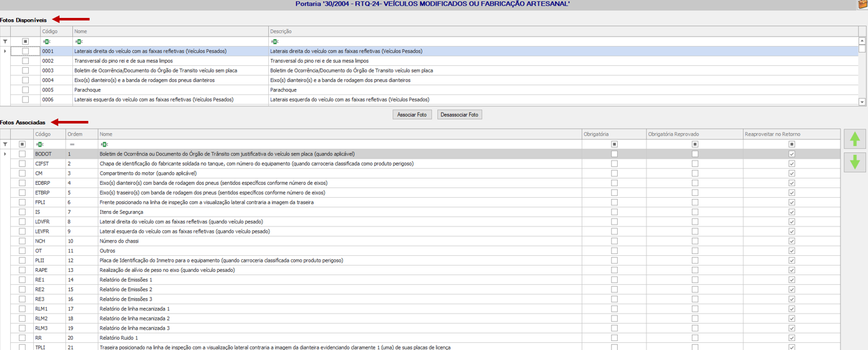Click the green move-down arrow icon
The image size is (868, 350).
tap(854, 162)
